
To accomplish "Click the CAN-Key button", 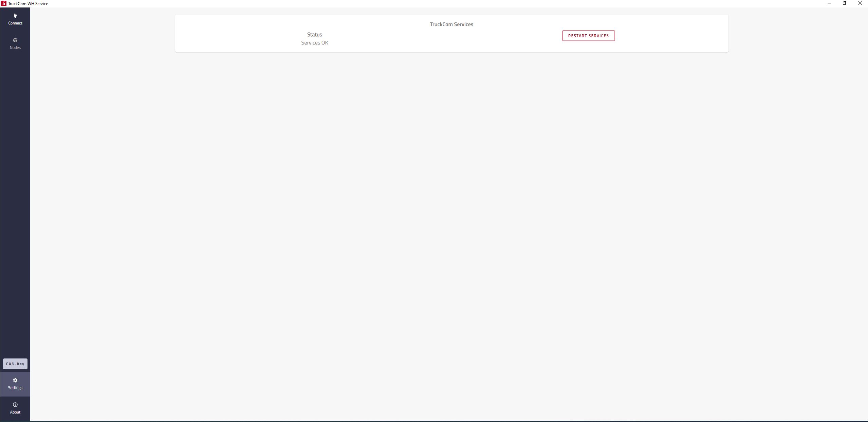I will pos(15,364).
